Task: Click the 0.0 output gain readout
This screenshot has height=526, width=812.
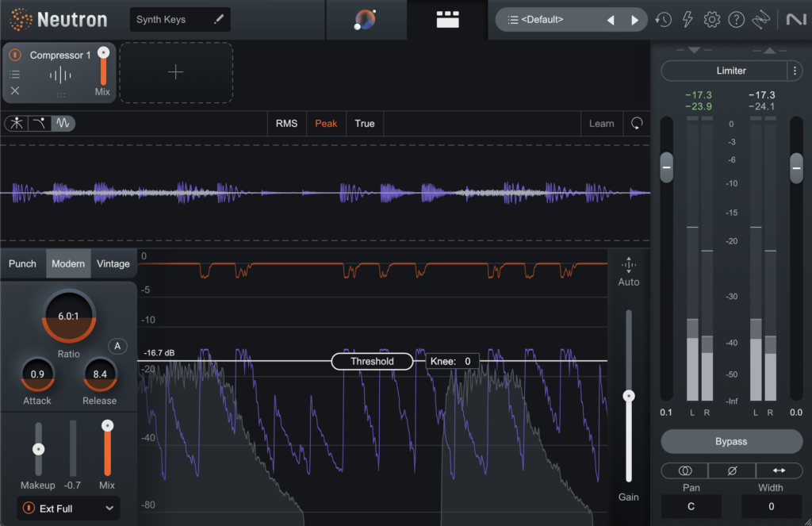Action: [x=796, y=413]
